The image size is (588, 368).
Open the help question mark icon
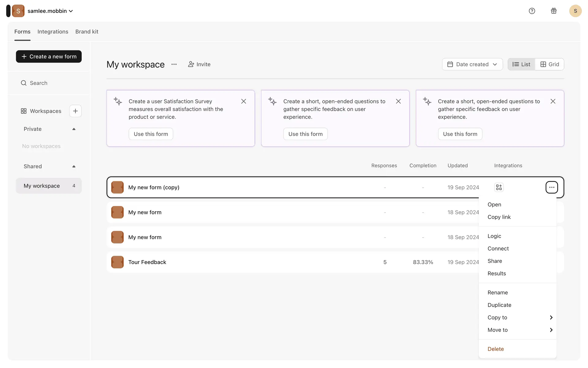[x=532, y=11]
